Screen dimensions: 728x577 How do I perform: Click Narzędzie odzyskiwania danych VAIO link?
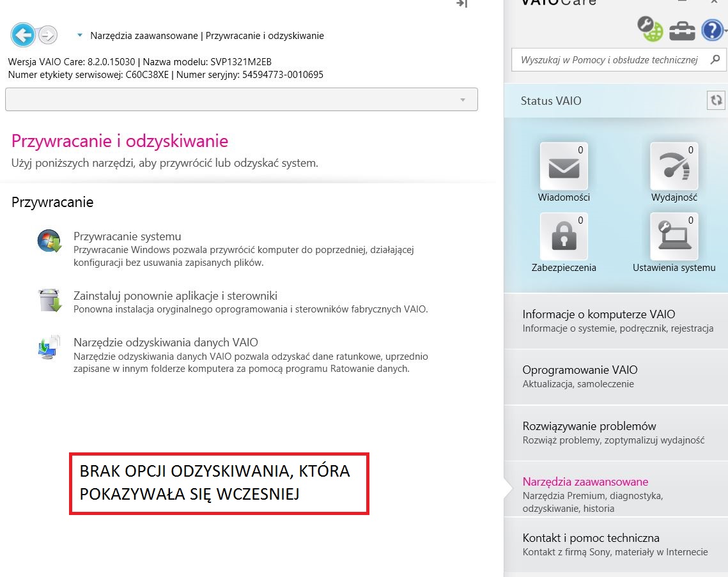166,342
